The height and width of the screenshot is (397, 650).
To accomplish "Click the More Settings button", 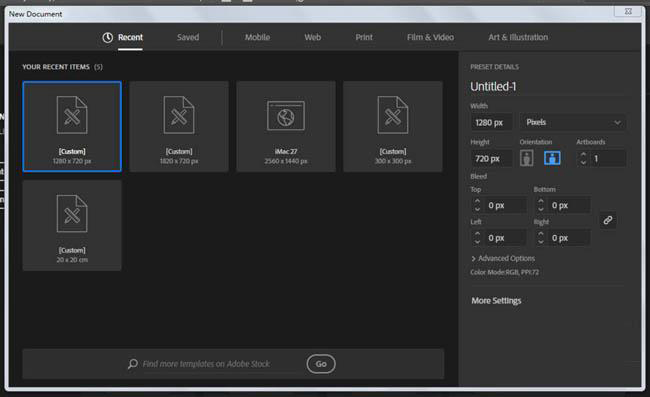I will (496, 300).
